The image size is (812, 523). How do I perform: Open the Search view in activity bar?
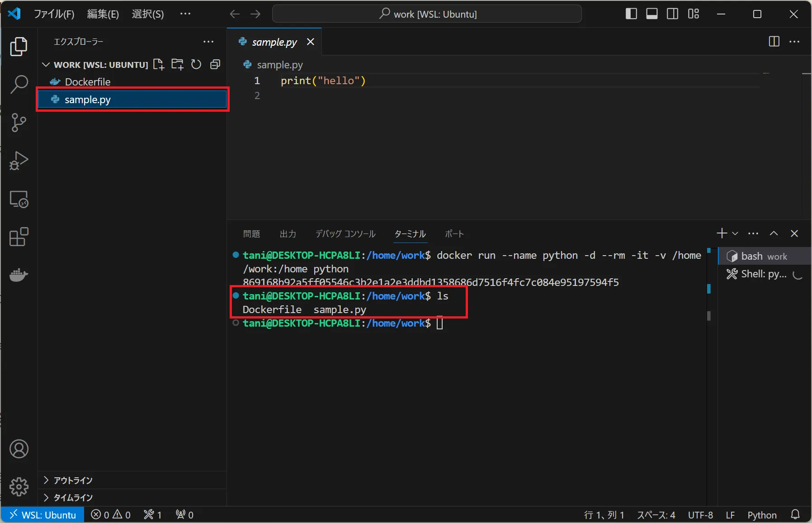tap(19, 85)
